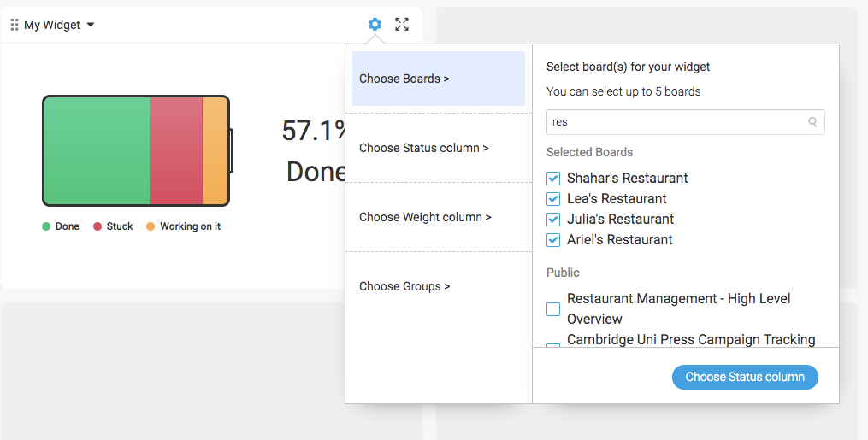Open widget settings gear icon
The width and height of the screenshot is (868, 440).
pos(375,24)
